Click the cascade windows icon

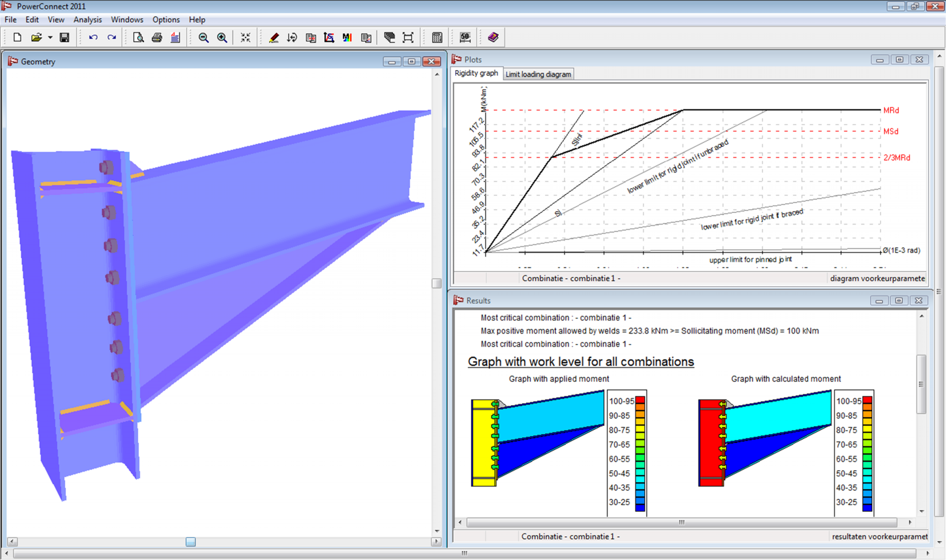389,37
